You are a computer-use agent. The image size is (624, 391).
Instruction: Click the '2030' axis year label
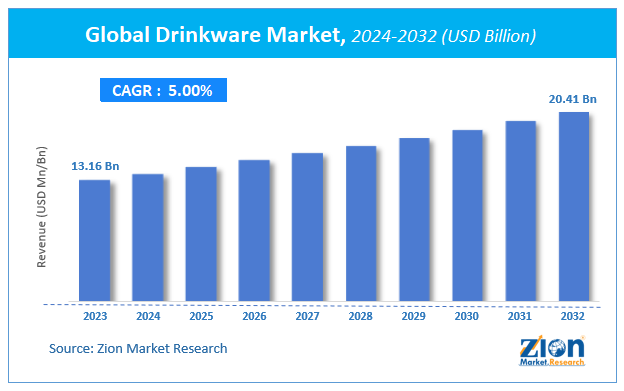click(466, 316)
